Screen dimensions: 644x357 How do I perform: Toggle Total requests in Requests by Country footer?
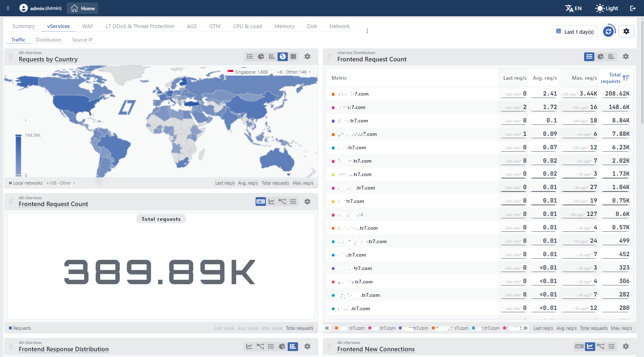tap(275, 183)
